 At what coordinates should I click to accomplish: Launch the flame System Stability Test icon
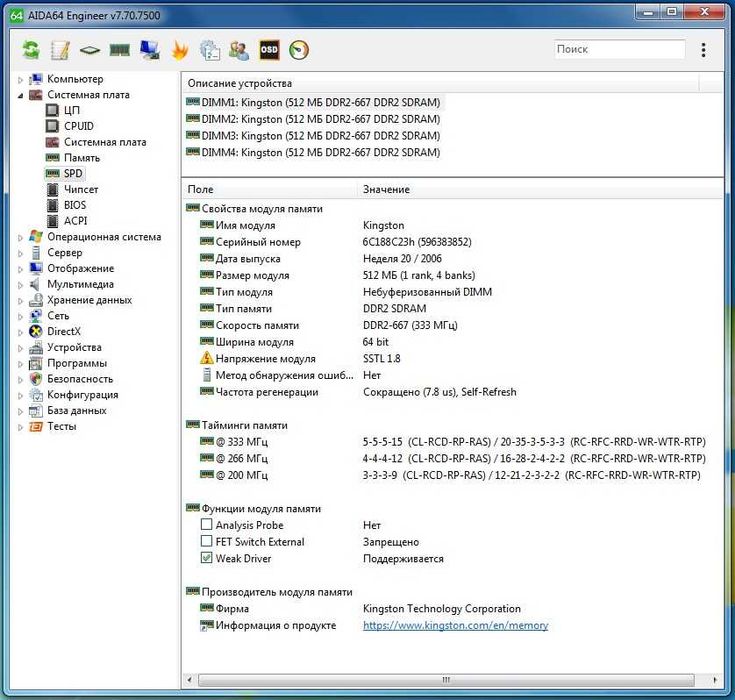click(180, 50)
